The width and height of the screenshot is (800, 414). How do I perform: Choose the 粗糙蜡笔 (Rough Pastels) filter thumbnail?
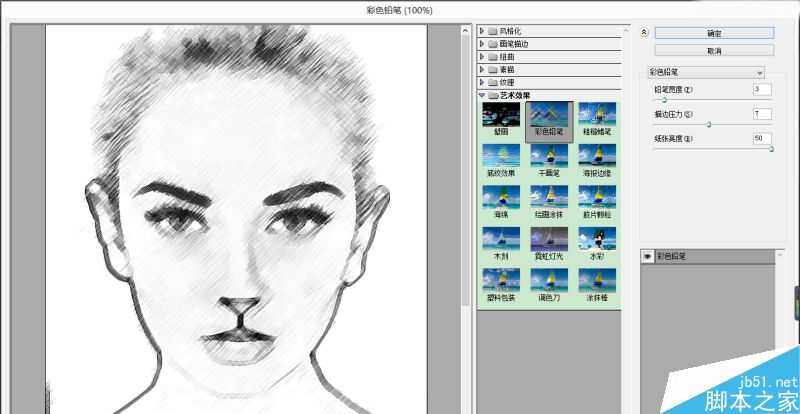597,113
